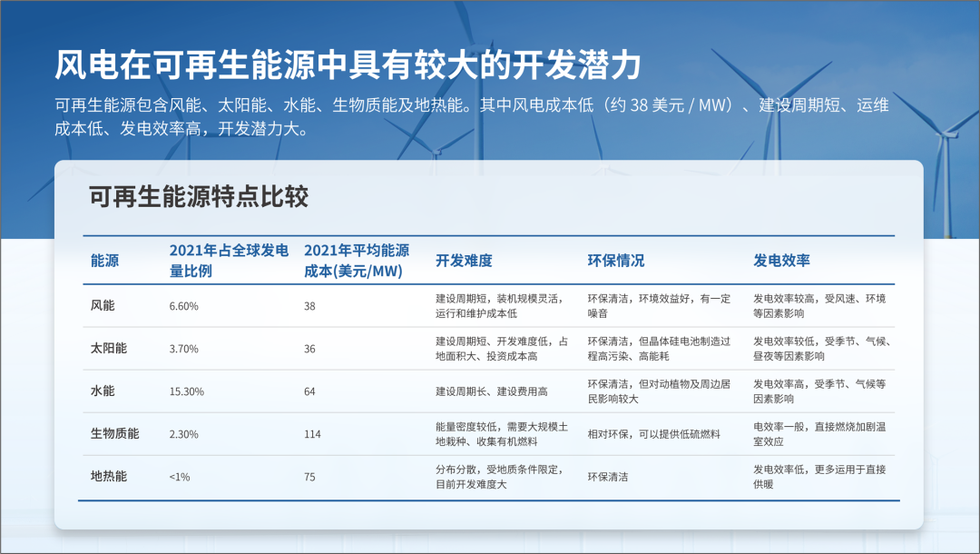Image resolution: width=980 pixels, height=554 pixels.
Task: Click the row label 风能
Action: coord(103,306)
